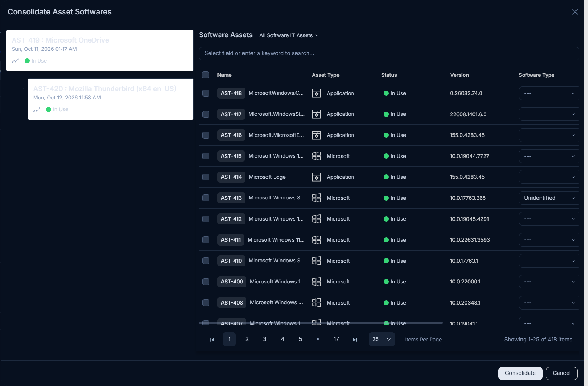This screenshot has height=386, width=588.
Task: Click the AST-412 asset ID badge
Action: [231, 219]
